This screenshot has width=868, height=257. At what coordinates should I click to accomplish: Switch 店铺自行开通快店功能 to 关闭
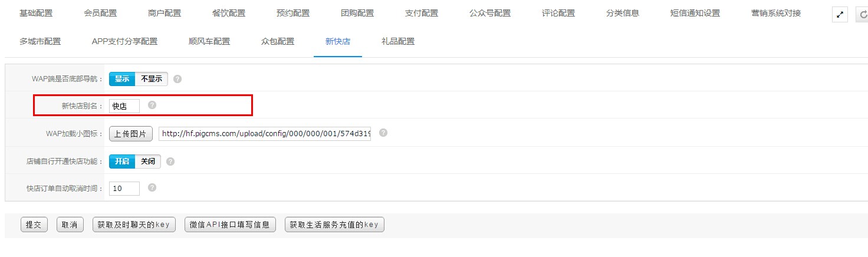[x=148, y=161]
